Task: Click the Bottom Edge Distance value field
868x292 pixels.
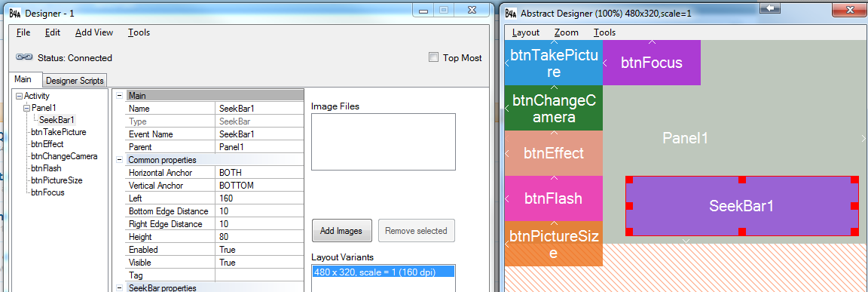Action: pyautogui.click(x=259, y=211)
